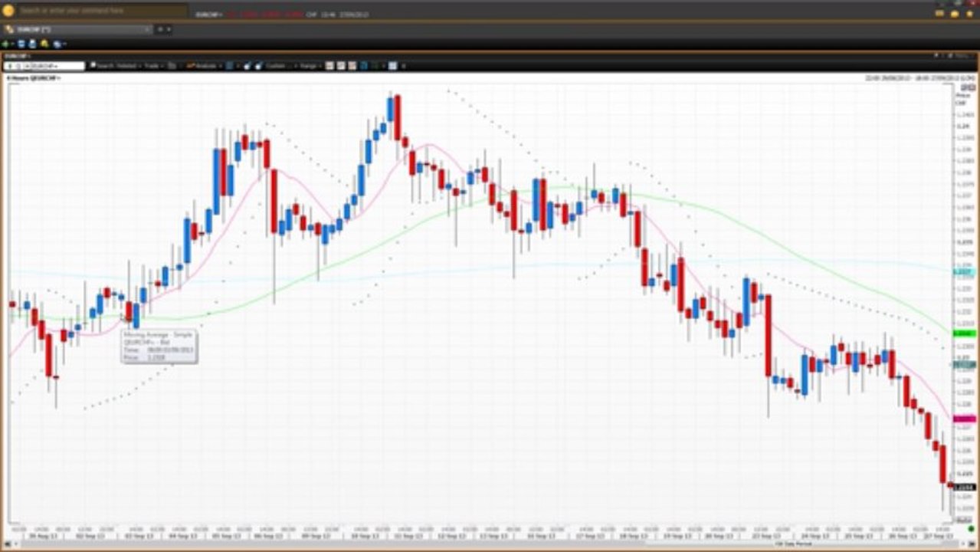This screenshot has width=980, height=552.
Task: Add a new tab with plus button
Action: (160, 29)
